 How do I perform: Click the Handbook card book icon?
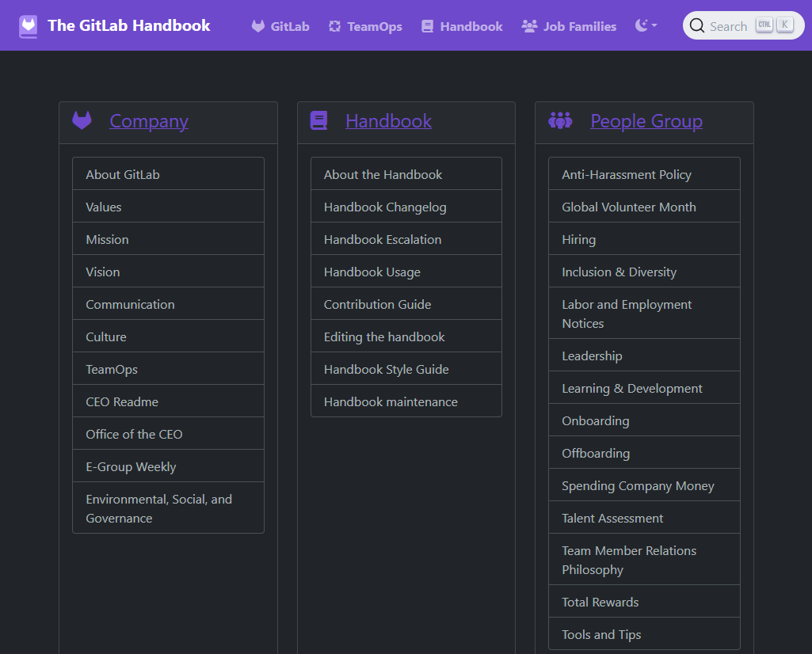pyautogui.click(x=319, y=121)
